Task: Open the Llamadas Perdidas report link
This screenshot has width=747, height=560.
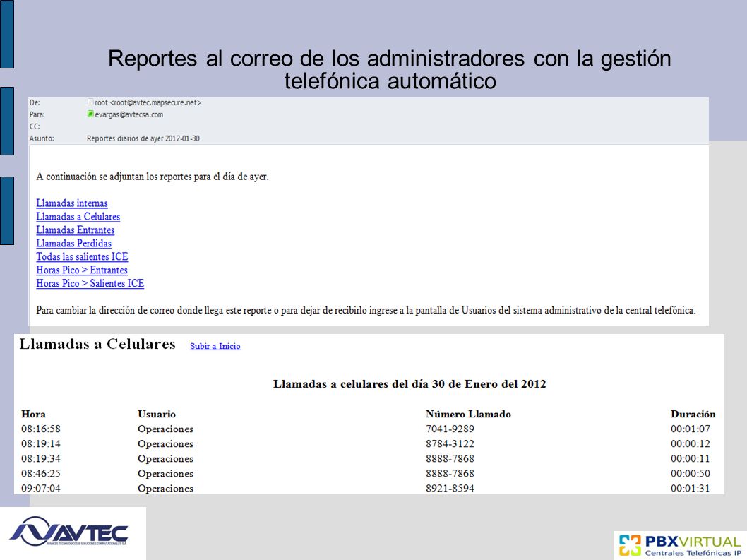Action: point(74,243)
